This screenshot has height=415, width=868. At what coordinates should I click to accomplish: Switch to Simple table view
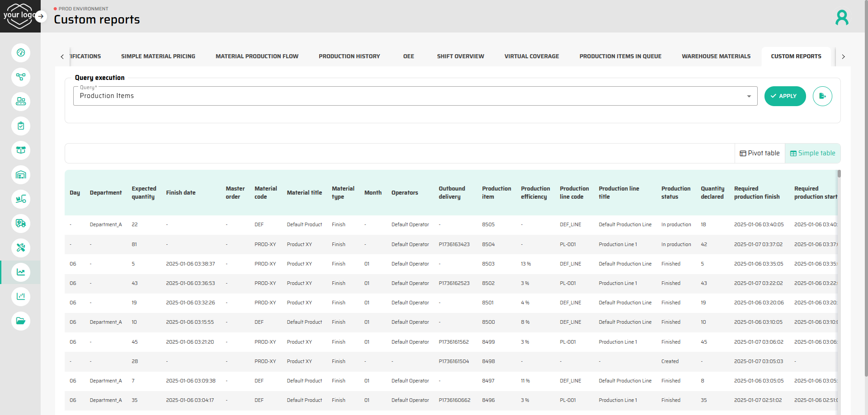click(812, 154)
